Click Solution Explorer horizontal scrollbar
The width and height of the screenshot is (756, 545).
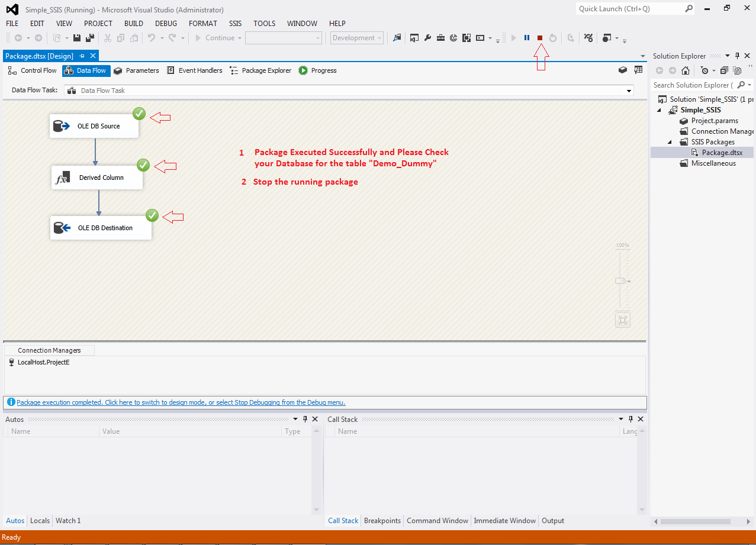coord(696,522)
